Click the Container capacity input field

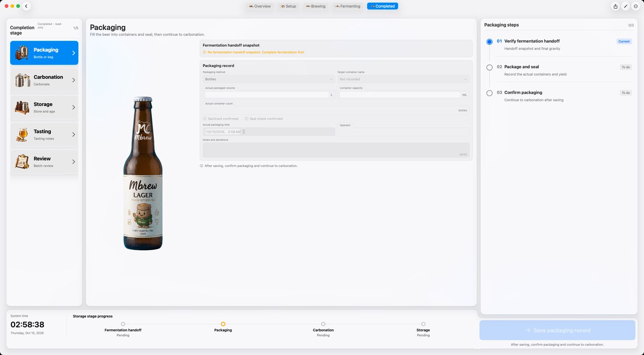coord(400,95)
